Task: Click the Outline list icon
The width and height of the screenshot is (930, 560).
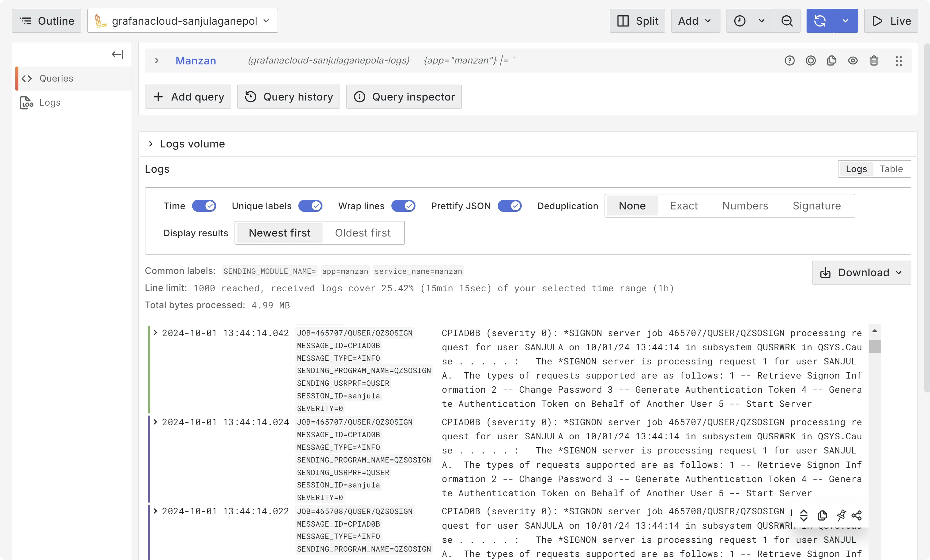Action: pos(26,21)
